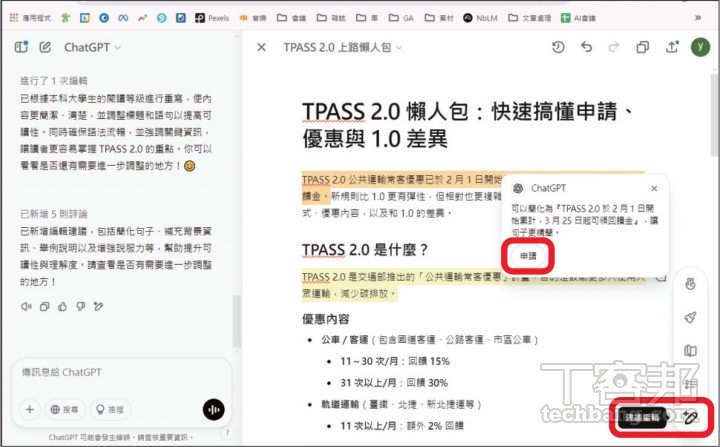Toggle the reasoning lightbulb button

click(110, 409)
